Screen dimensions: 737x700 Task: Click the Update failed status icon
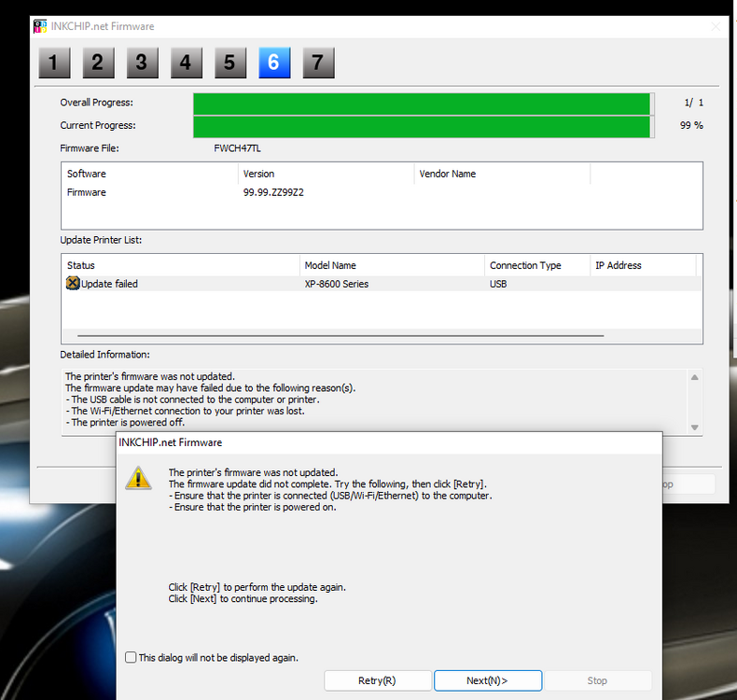pos(73,284)
